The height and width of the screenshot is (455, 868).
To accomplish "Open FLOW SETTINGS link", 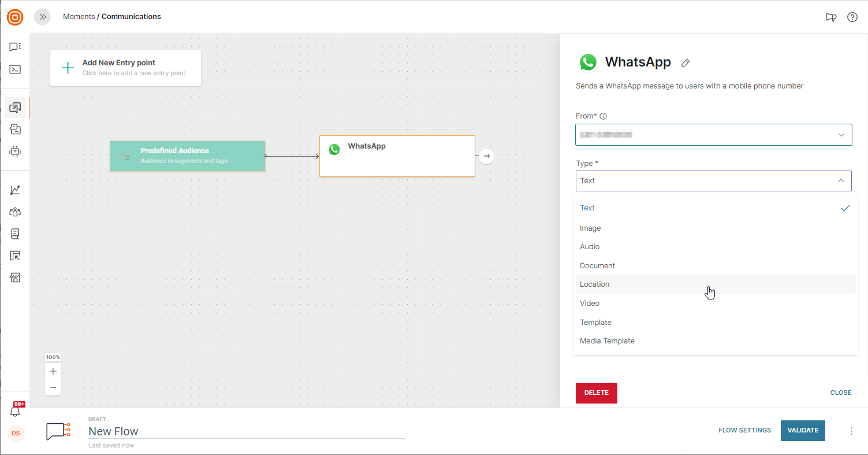I will click(x=744, y=431).
